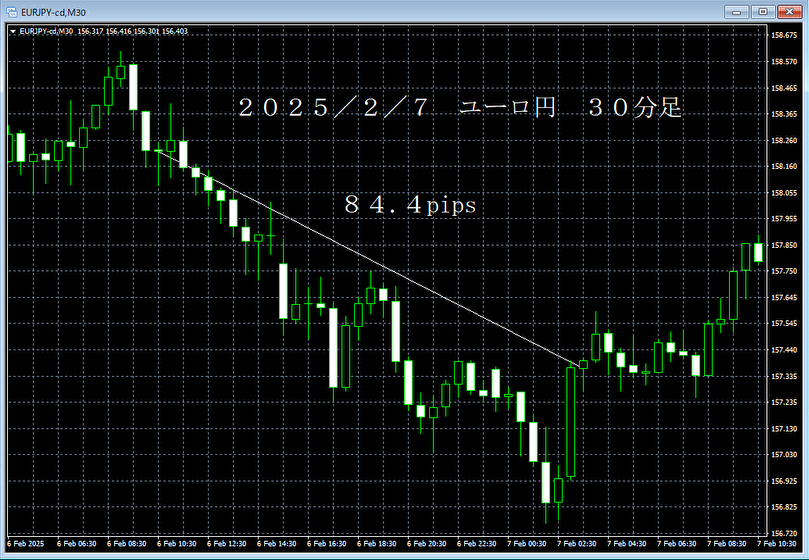The image size is (809, 560).
Task: Click the small triangle before EURJPY-cd,M30 label
Action: 13,31
